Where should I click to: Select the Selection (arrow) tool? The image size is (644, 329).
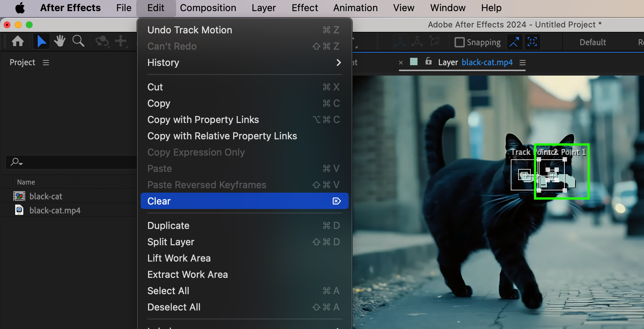(x=41, y=41)
